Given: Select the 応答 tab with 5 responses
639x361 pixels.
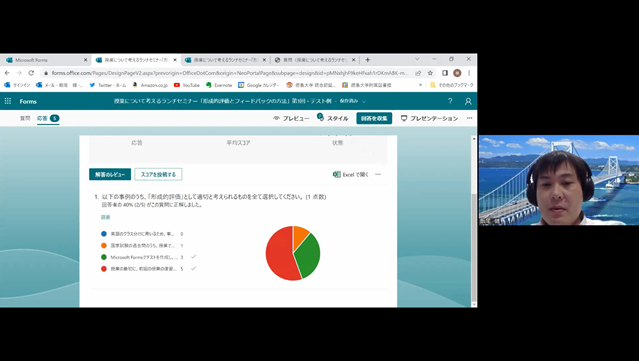Looking at the screenshot, I should click(48, 118).
